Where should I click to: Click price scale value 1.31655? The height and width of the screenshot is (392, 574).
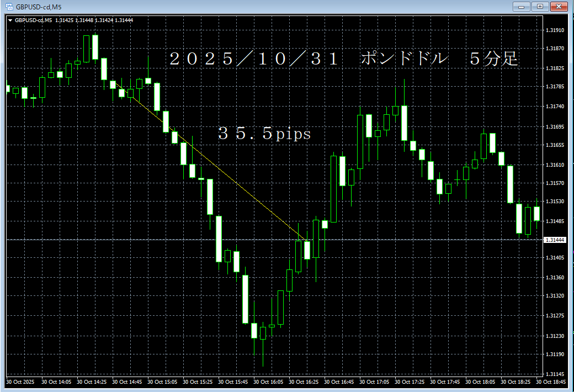point(555,145)
